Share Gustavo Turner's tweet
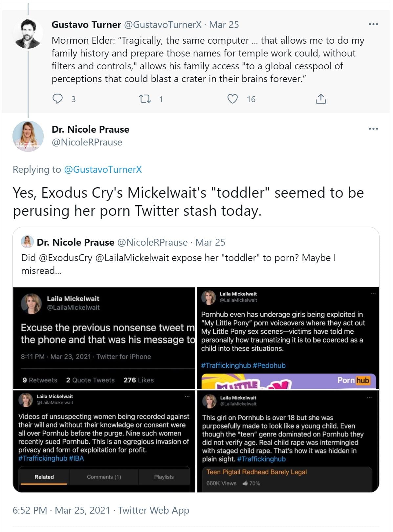This screenshot has width=393, height=532. pos(320,99)
